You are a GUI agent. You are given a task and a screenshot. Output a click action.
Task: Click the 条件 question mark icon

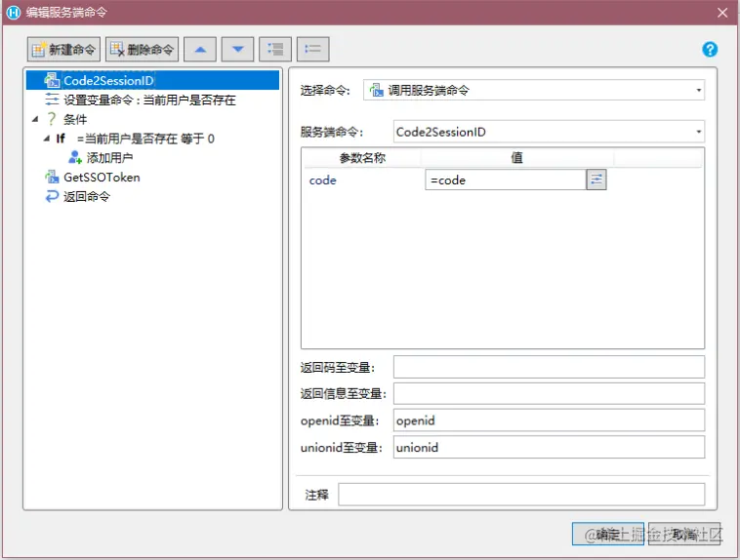click(x=52, y=118)
